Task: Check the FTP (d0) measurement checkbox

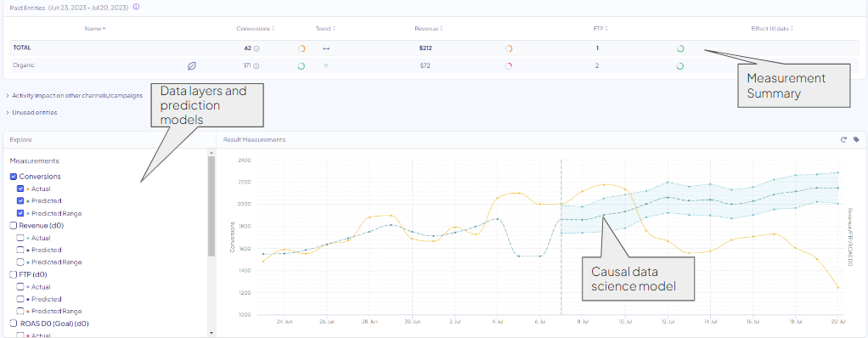Action: point(14,274)
